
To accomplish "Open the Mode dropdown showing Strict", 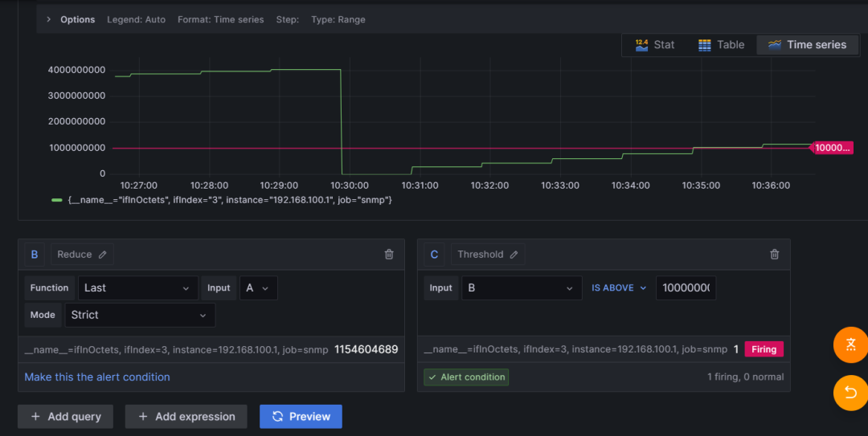I will [x=140, y=315].
